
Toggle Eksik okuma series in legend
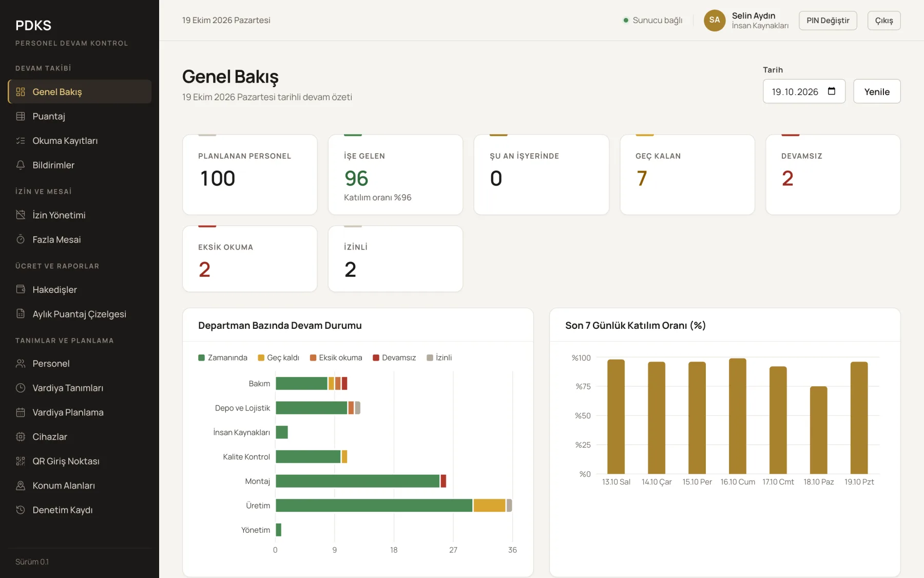(x=336, y=358)
